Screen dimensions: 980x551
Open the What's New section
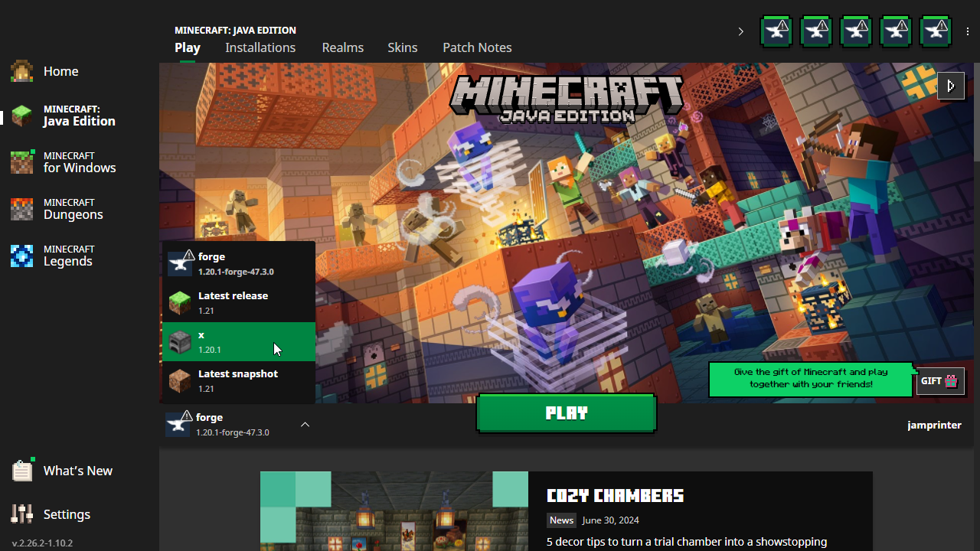(x=77, y=471)
